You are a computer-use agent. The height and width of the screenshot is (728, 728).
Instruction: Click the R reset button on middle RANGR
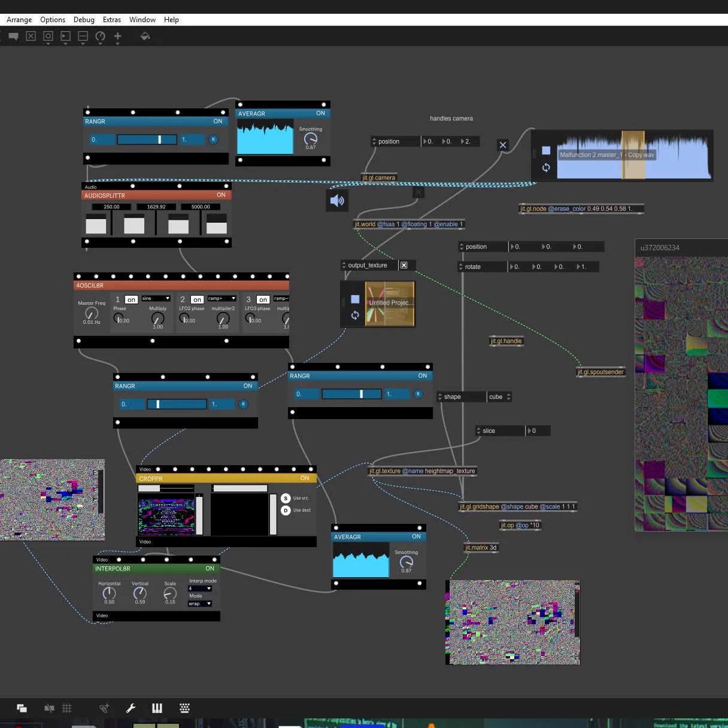point(418,394)
